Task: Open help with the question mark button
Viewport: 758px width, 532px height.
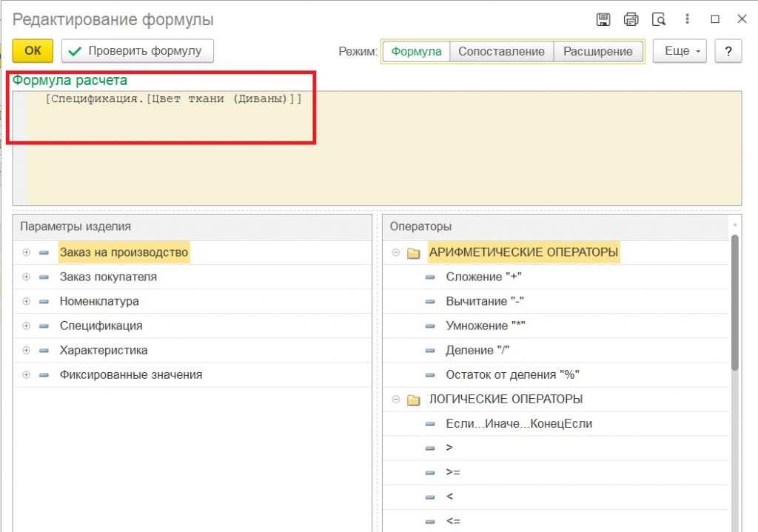Action: tap(728, 51)
